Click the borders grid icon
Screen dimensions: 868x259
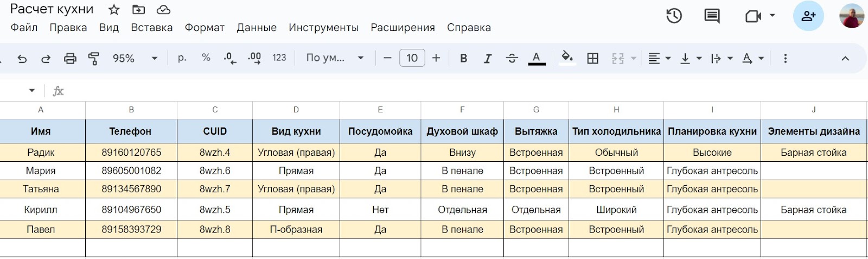tap(593, 59)
